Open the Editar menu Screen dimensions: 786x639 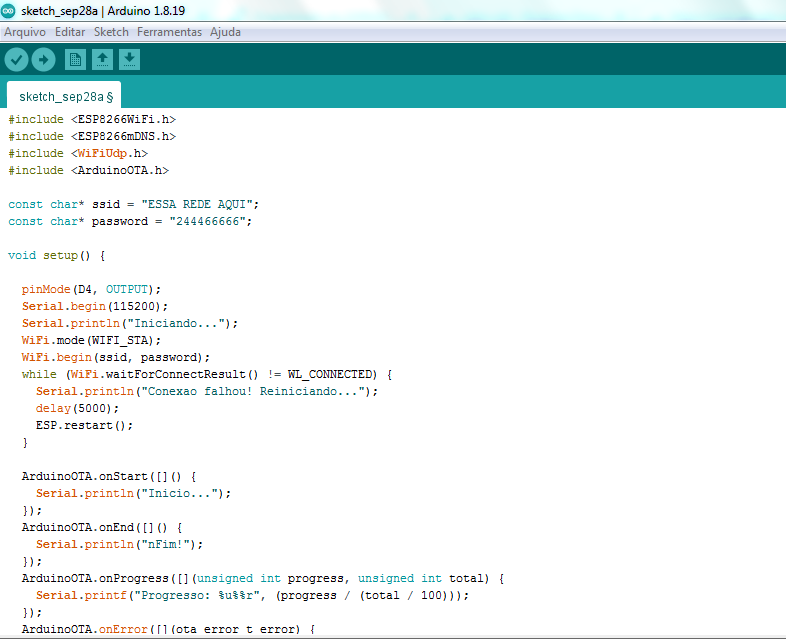pos(70,32)
